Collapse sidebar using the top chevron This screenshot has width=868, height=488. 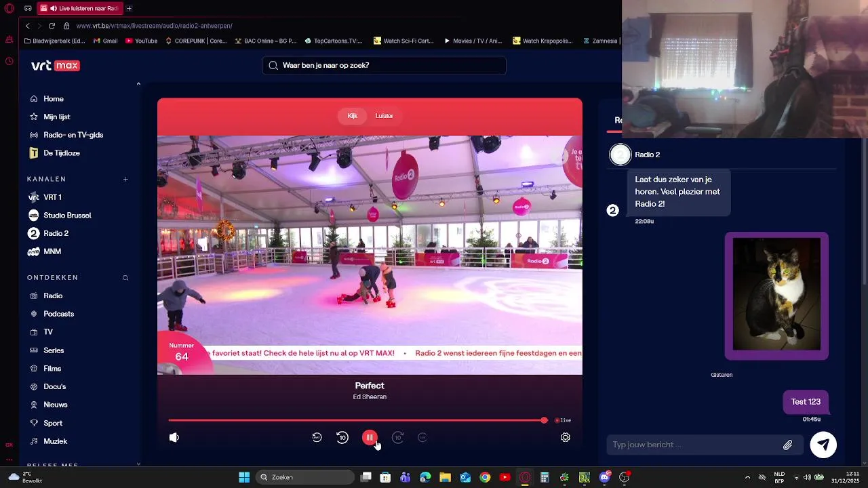pyautogui.click(x=138, y=84)
